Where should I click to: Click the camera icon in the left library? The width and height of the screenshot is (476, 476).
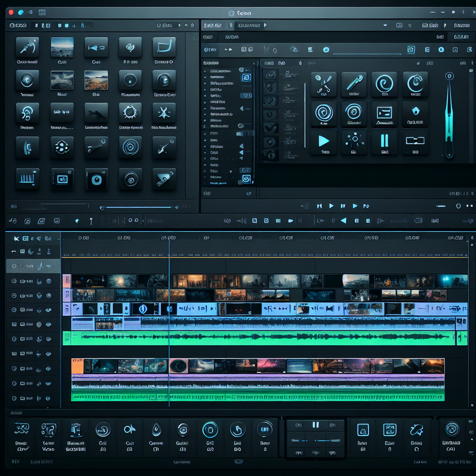pos(96,178)
